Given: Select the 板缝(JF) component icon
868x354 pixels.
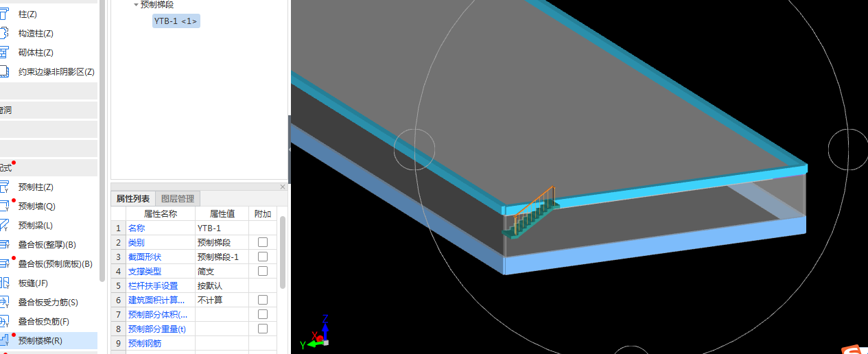Looking at the screenshot, I should (5, 283).
